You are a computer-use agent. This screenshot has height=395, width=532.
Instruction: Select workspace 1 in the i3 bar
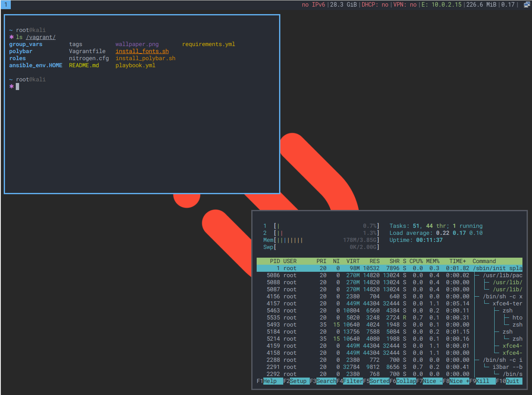(5, 5)
